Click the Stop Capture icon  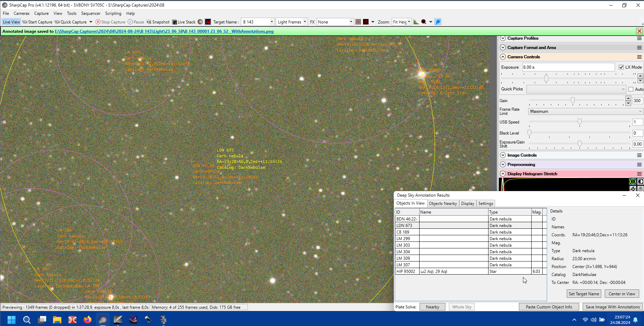click(x=98, y=22)
